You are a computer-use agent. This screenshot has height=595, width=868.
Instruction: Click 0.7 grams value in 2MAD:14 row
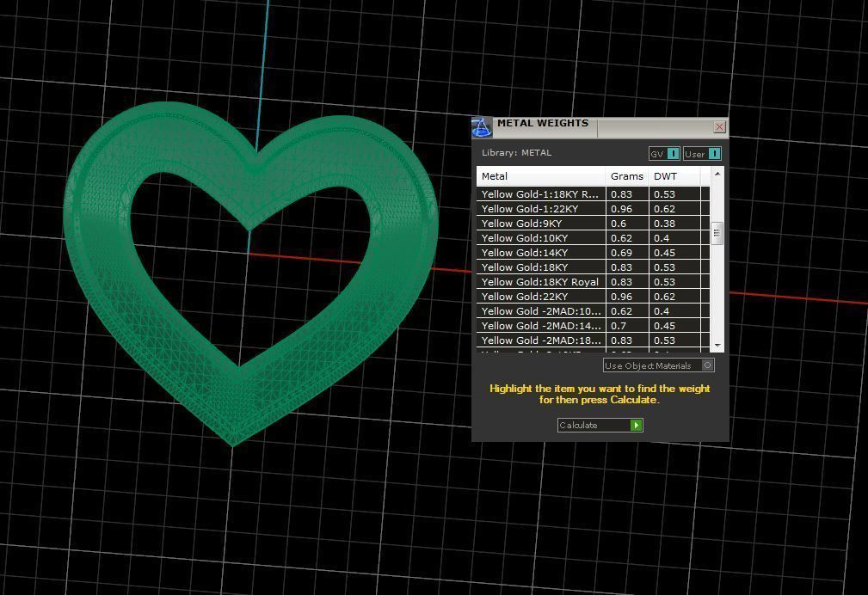coord(619,326)
